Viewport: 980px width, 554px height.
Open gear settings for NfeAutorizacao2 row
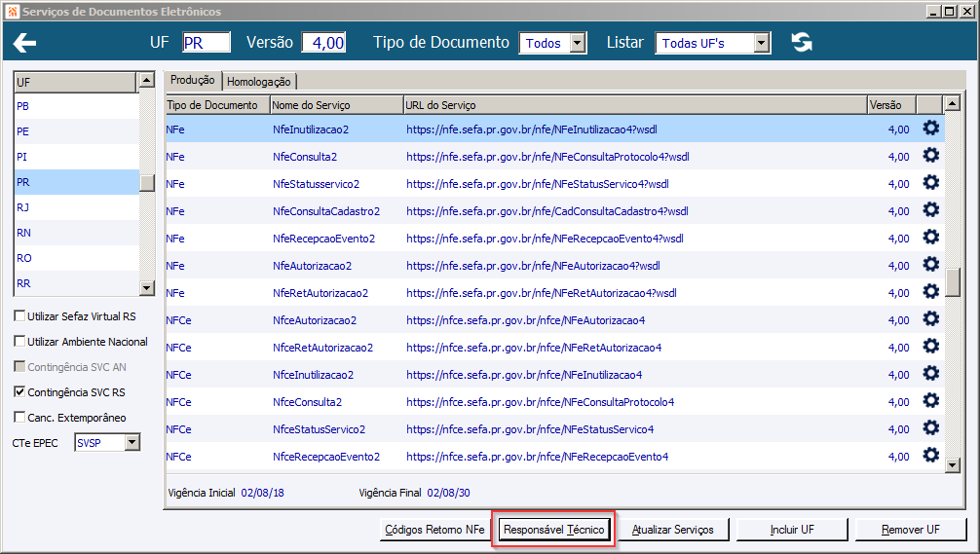tap(931, 264)
